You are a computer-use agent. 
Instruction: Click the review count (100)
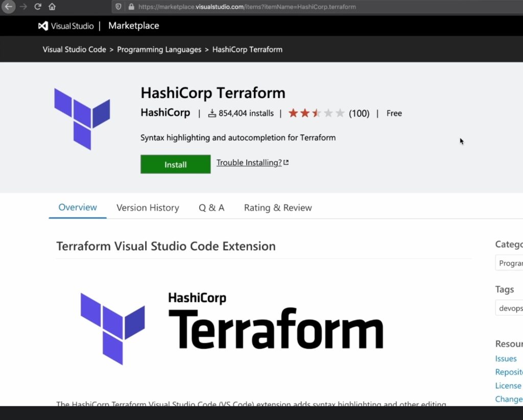(x=359, y=114)
